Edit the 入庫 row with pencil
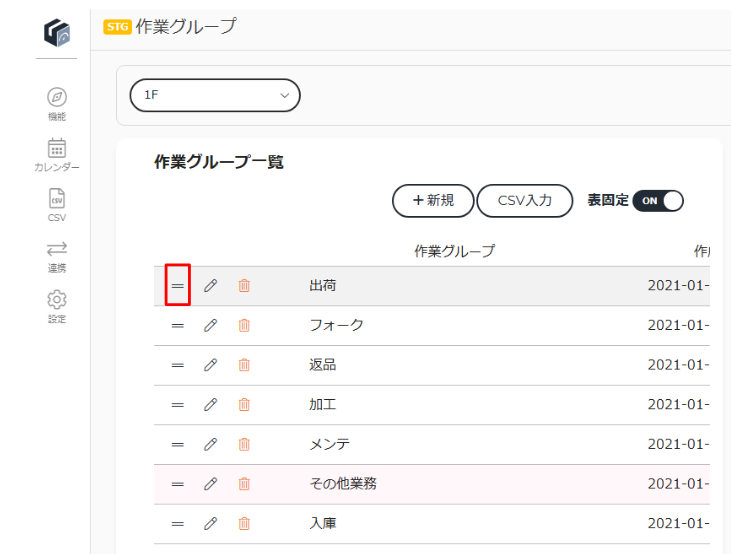 pos(210,524)
